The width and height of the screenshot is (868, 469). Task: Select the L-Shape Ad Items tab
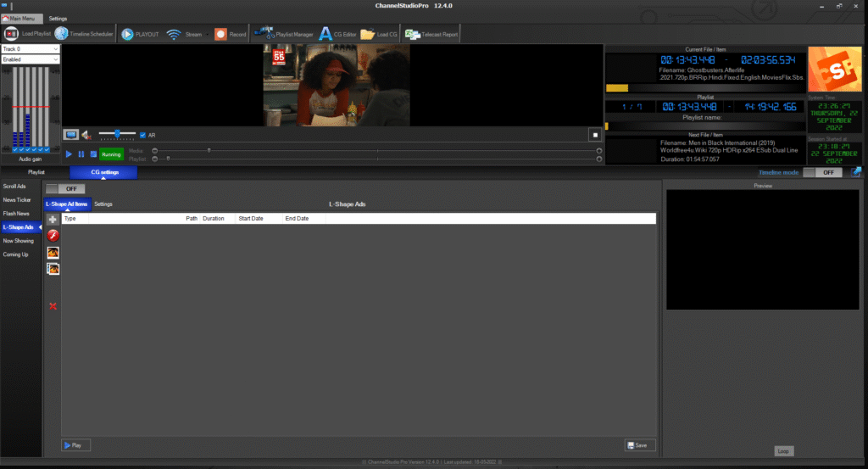coord(67,204)
